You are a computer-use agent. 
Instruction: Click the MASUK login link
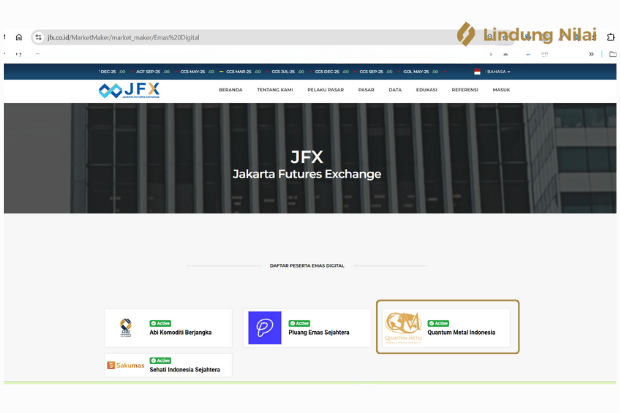pyautogui.click(x=501, y=90)
